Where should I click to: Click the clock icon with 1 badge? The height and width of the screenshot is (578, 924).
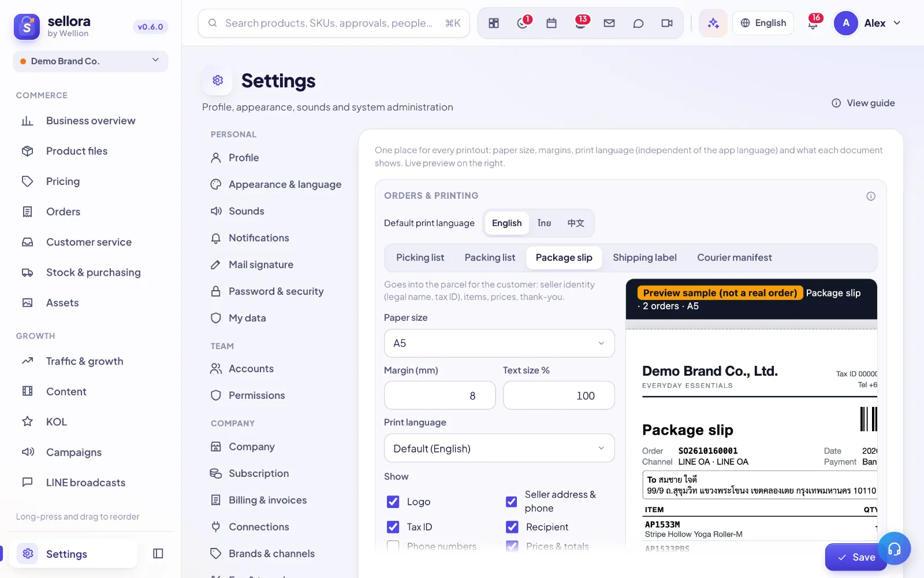(523, 23)
